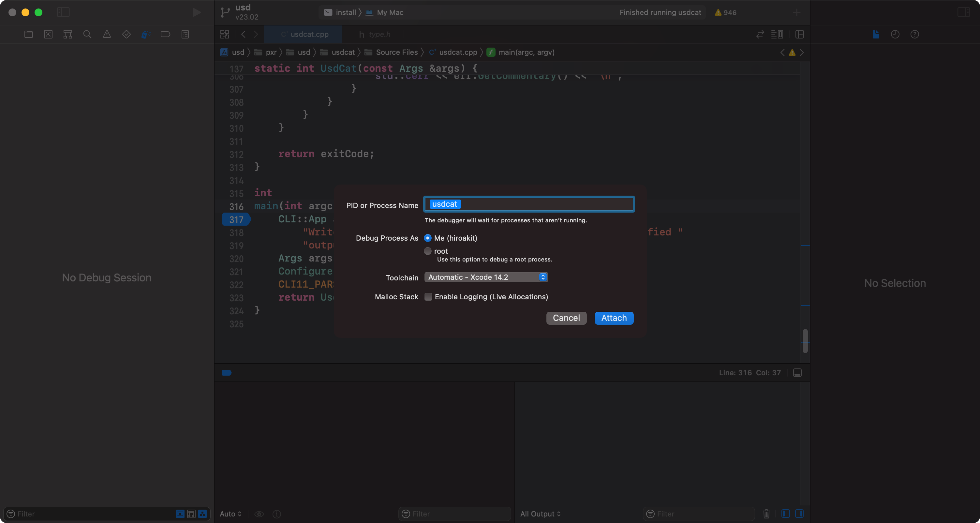Click the Cancel button

(566, 318)
